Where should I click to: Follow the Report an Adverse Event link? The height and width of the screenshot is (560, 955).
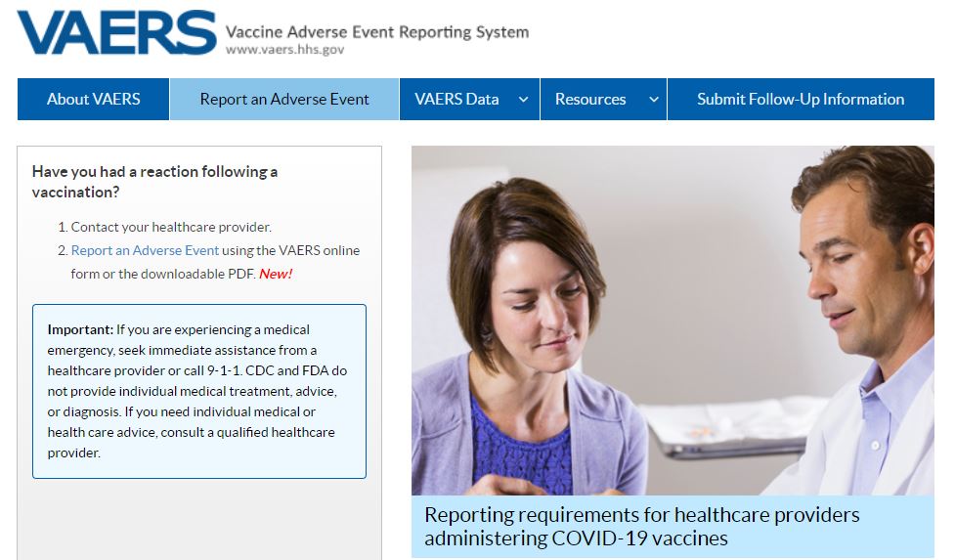point(145,250)
